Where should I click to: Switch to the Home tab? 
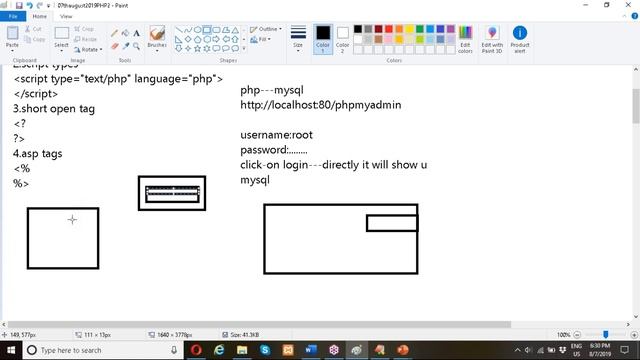[39, 16]
